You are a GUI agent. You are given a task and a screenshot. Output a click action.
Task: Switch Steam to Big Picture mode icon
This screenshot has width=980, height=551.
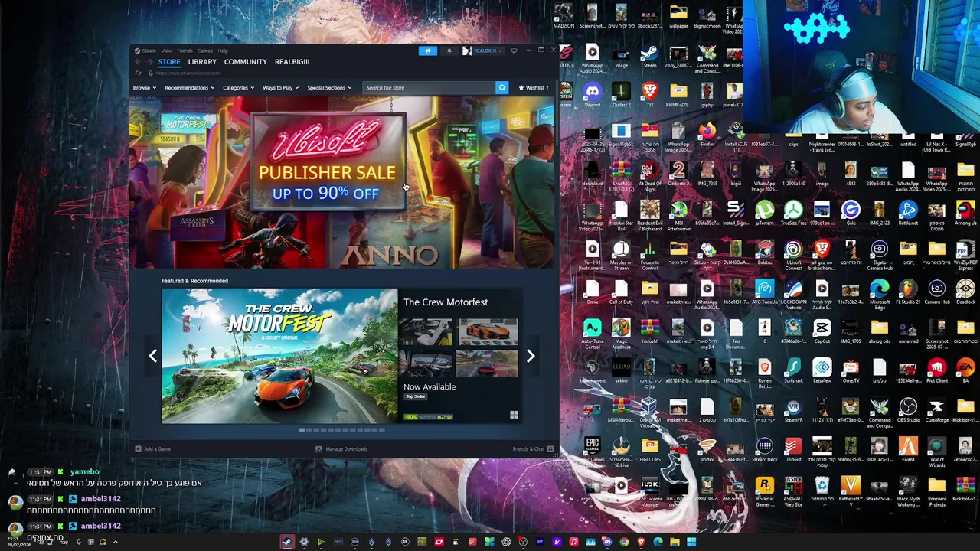[514, 51]
